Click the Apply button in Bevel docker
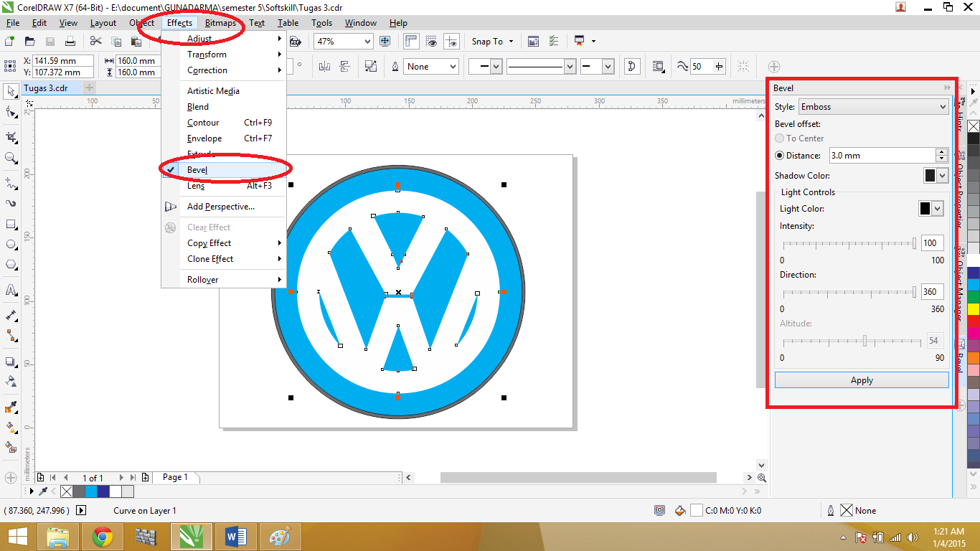 tap(862, 380)
